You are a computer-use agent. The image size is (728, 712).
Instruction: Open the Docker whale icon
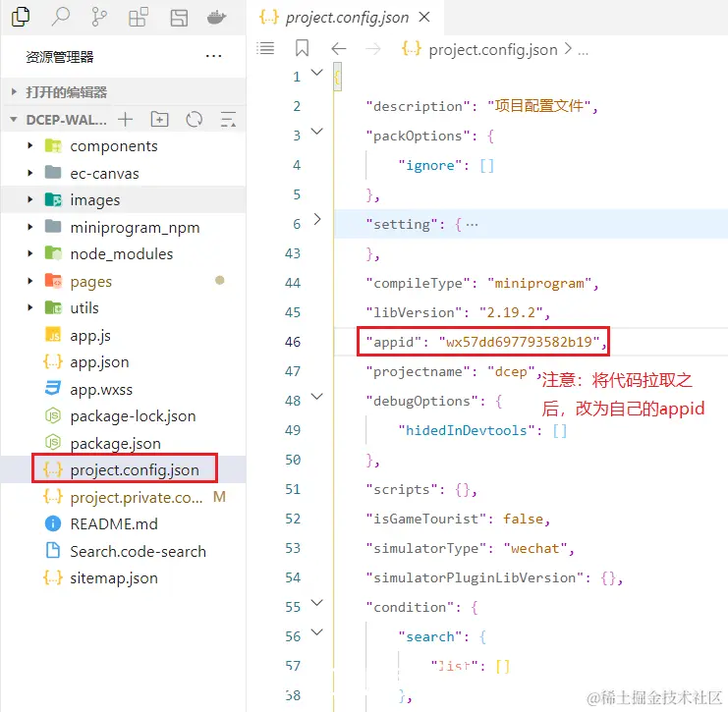(216, 18)
